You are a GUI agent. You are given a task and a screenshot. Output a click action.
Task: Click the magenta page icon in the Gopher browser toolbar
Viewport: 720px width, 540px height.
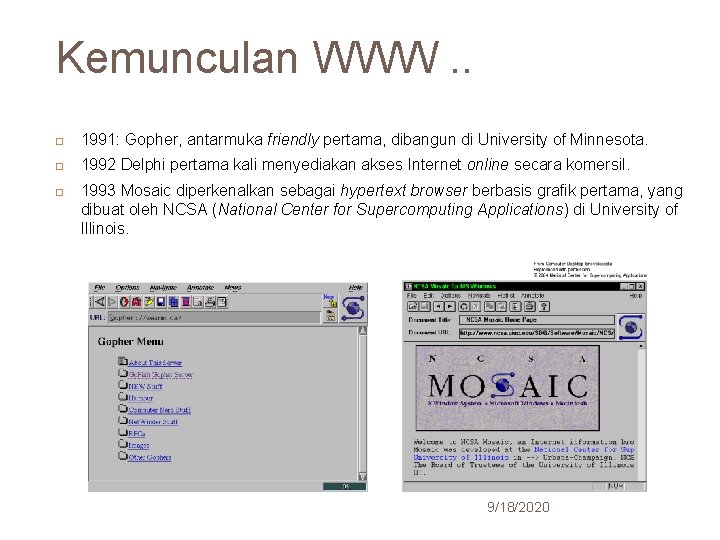click(186, 302)
